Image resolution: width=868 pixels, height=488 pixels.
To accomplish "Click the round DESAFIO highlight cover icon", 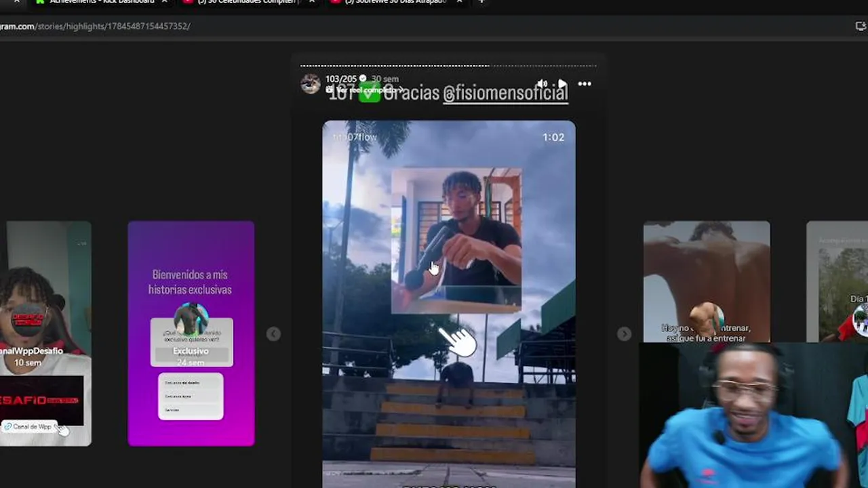I will [x=28, y=319].
